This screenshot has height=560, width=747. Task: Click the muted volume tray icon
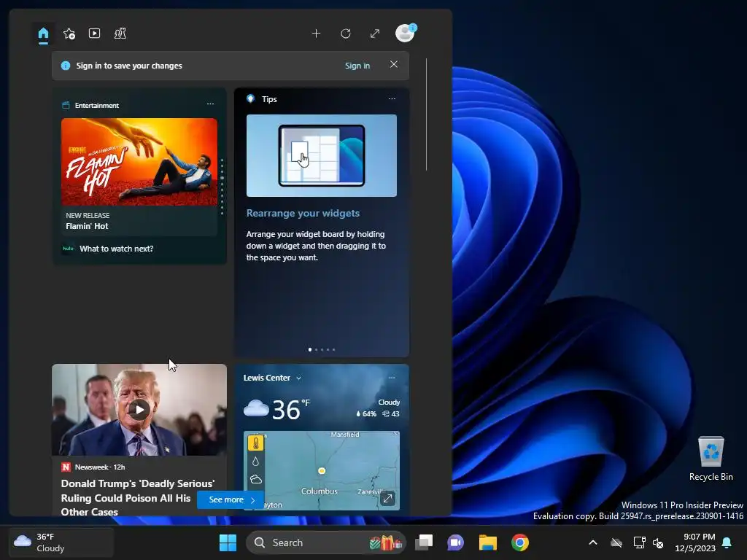658,542
